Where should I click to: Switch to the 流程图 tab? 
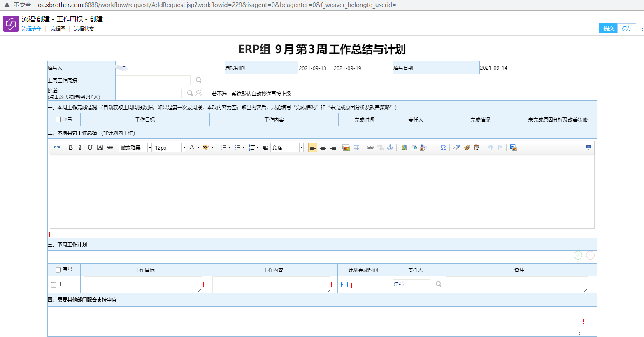click(x=58, y=29)
